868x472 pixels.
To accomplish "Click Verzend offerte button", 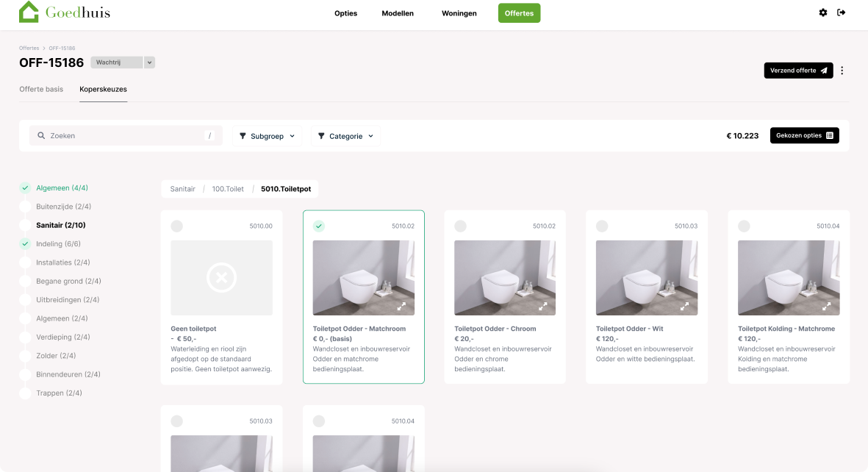I will click(798, 71).
